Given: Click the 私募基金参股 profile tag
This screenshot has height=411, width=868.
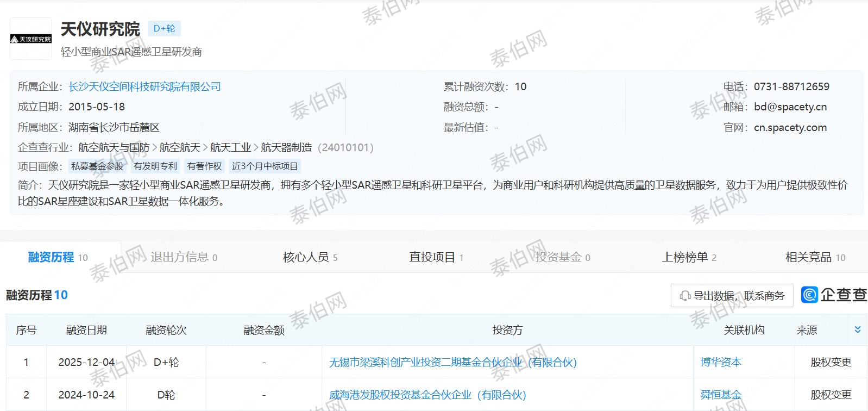Looking at the screenshot, I should (97, 166).
